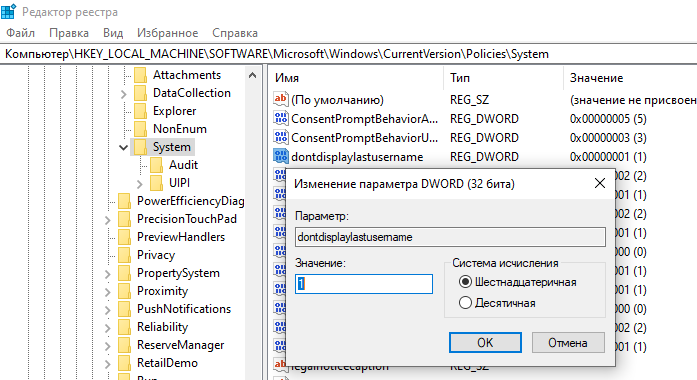The height and width of the screenshot is (380, 697).
Task: Select the Privacy tree item
Action: point(156,255)
